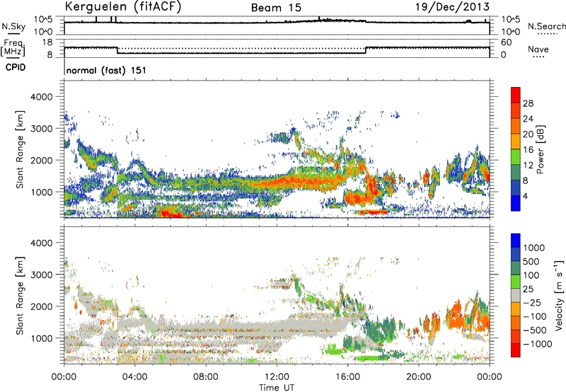This screenshot has width=566, height=392.
Task: Click the '28' power colorbar tick label
Action: click(528, 103)
